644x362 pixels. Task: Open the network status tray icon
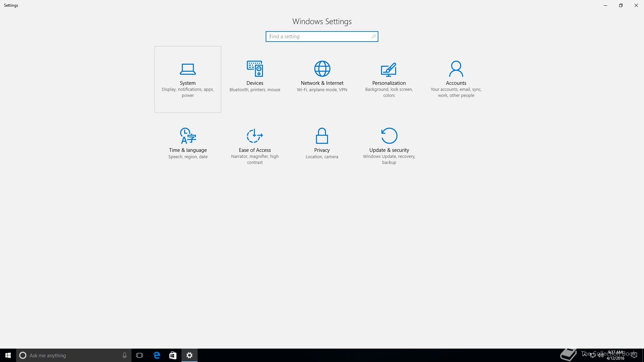pyautogui.click(x=593, y=355)
